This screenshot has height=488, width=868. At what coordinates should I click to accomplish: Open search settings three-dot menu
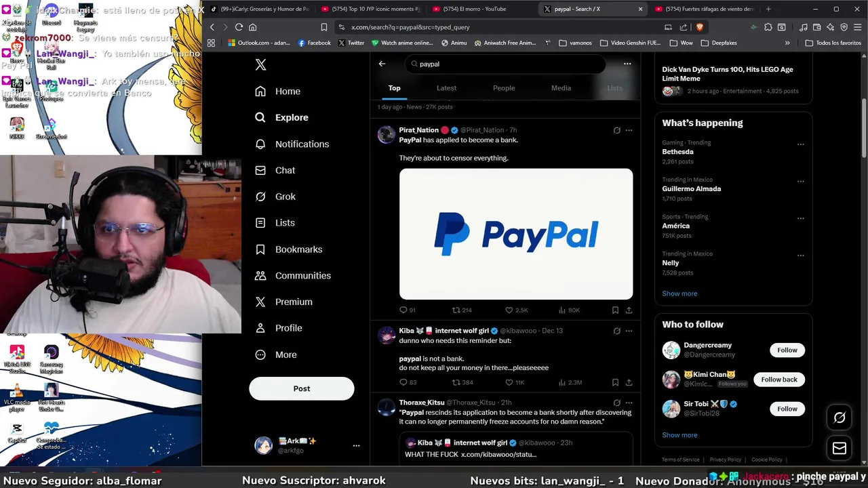pyautogui.click(x=627, y=64)
